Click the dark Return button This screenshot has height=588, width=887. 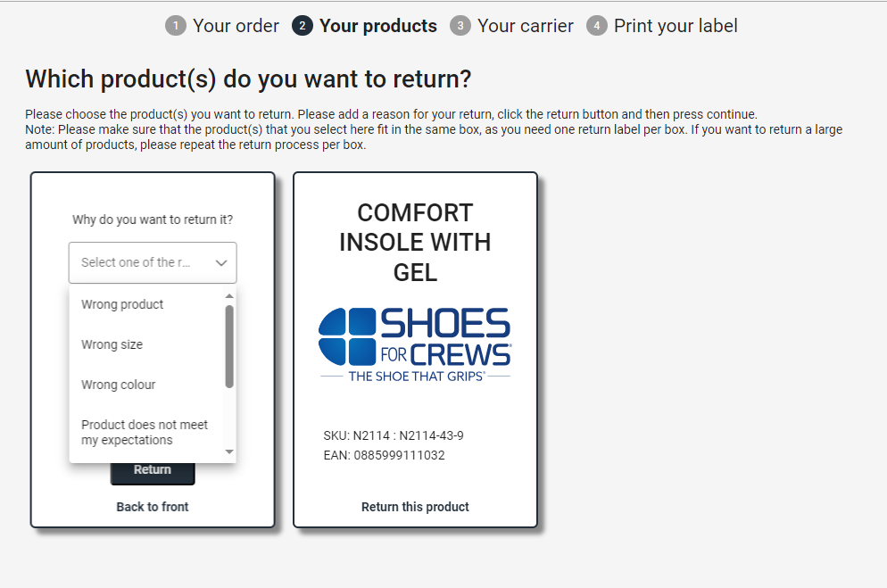coord(153,473)
